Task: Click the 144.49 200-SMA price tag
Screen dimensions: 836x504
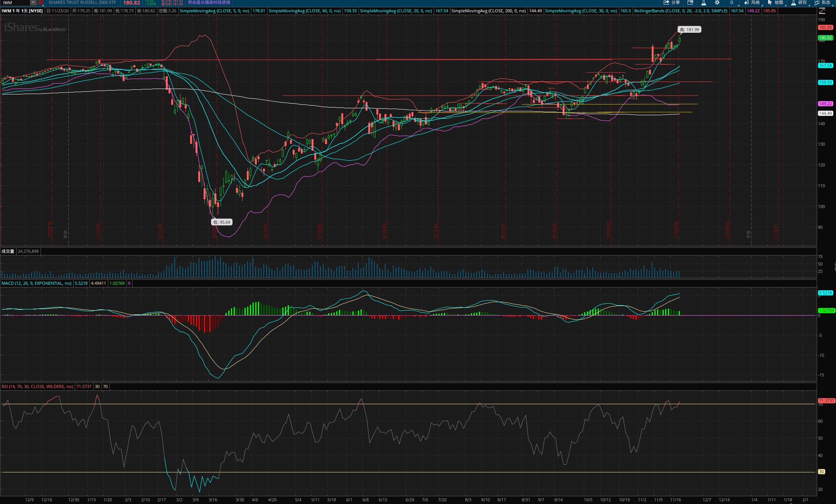Action: tap(826, 113)
